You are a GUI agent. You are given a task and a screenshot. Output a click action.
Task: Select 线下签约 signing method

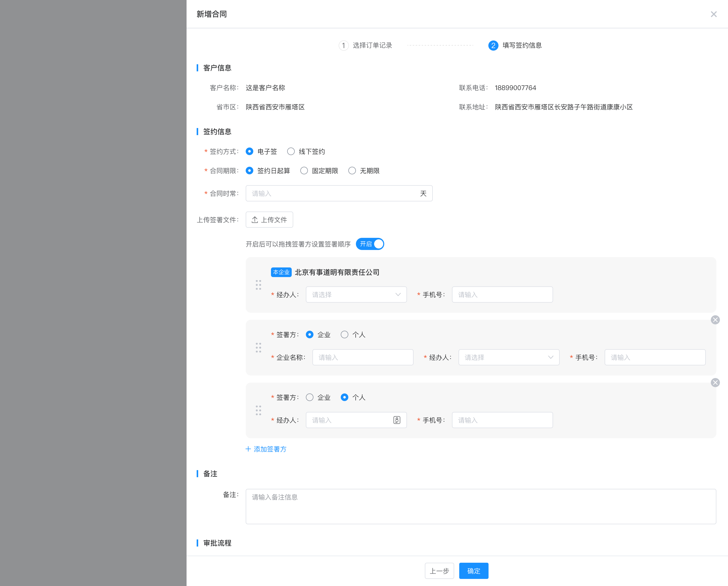click(x=291, y=151)
